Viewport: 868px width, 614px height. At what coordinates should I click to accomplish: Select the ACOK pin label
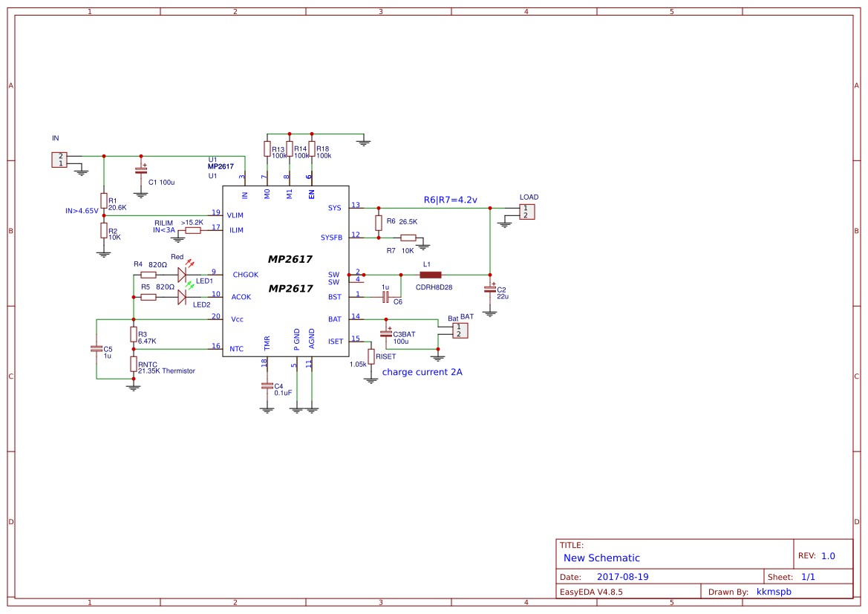click(241, 297)
